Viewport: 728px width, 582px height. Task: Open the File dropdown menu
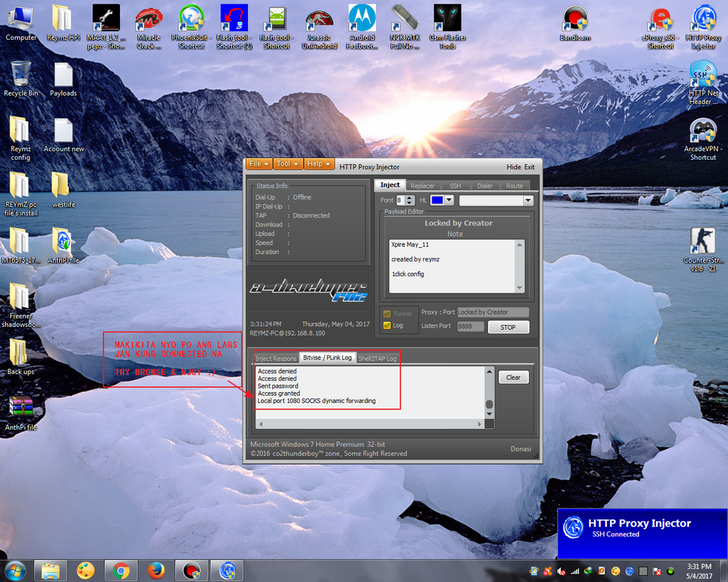coord(259,164)
